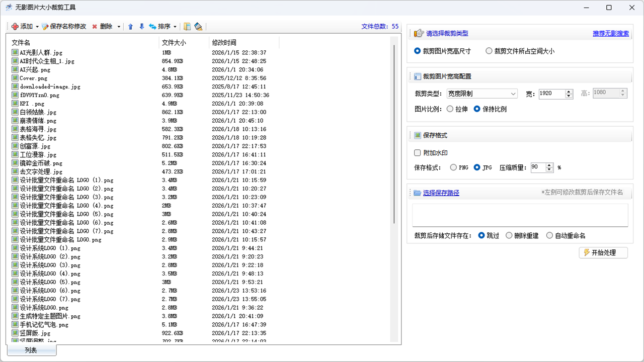Click the folder list icon in toolbar
The image size is (644, 362).
(x=187, y=27)
